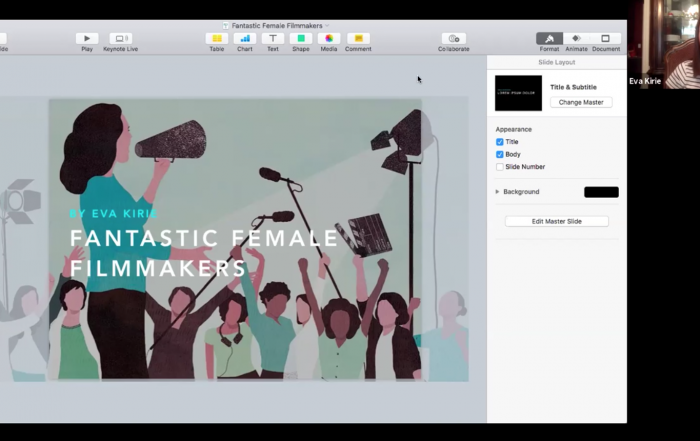Select the Format inspector tab
700x441 pixels.
[549, 38]
